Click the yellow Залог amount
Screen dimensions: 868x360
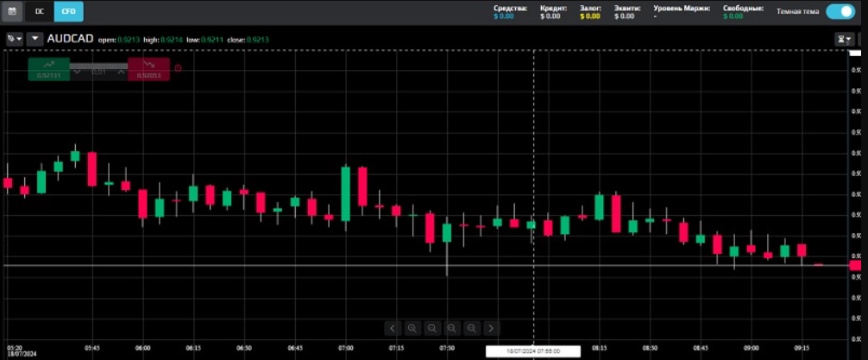coord(590,16)
